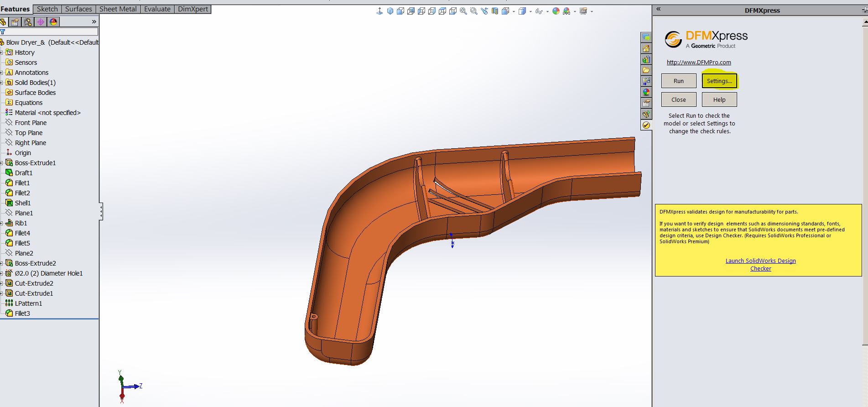Expand the Rib1 feature node

pyautogui.click(x=2, y=223)
